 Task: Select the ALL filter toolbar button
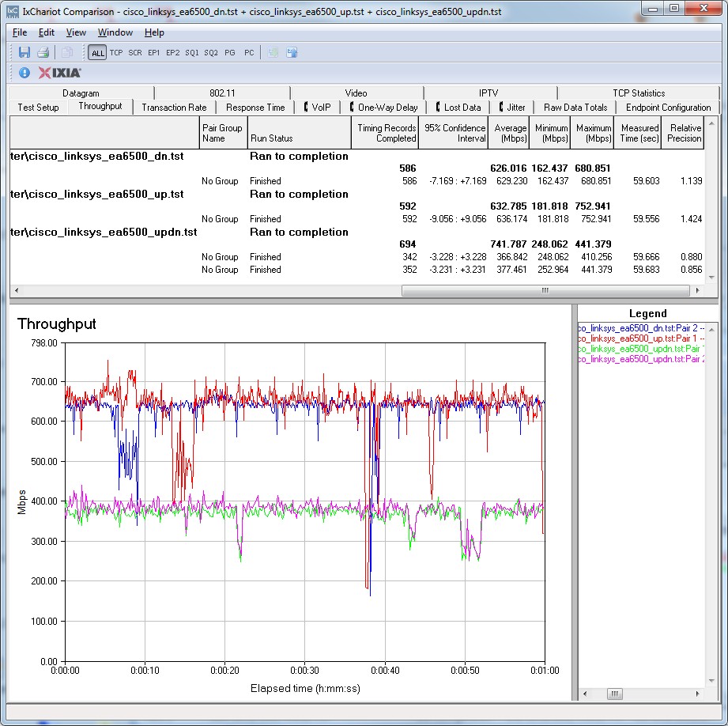[x=97, y=52]
